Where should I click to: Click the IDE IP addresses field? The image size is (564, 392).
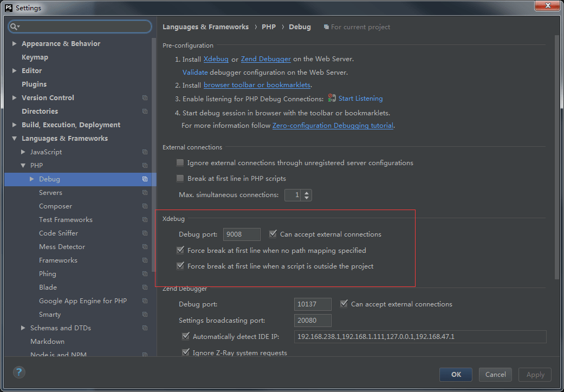pyautogui.click(x=420, y=337)
